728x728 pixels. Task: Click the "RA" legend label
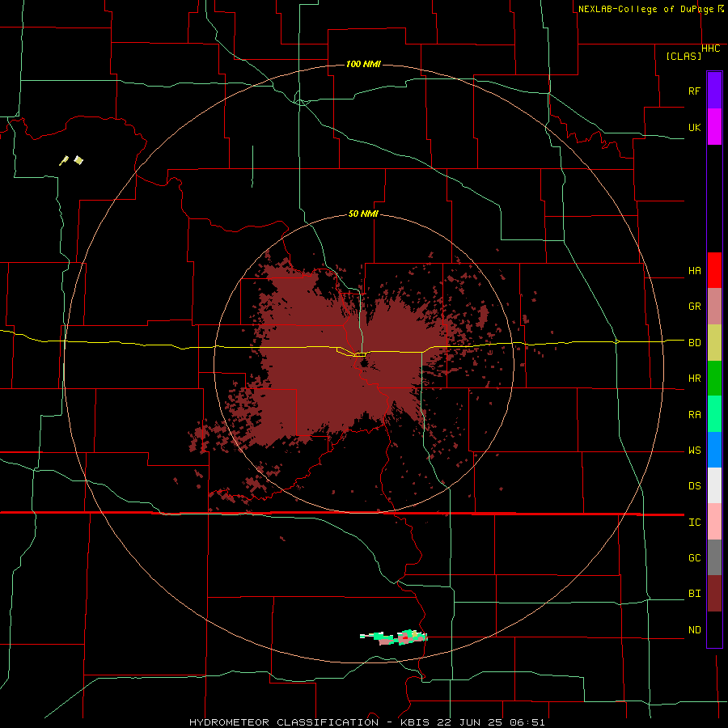pos(694,415)
